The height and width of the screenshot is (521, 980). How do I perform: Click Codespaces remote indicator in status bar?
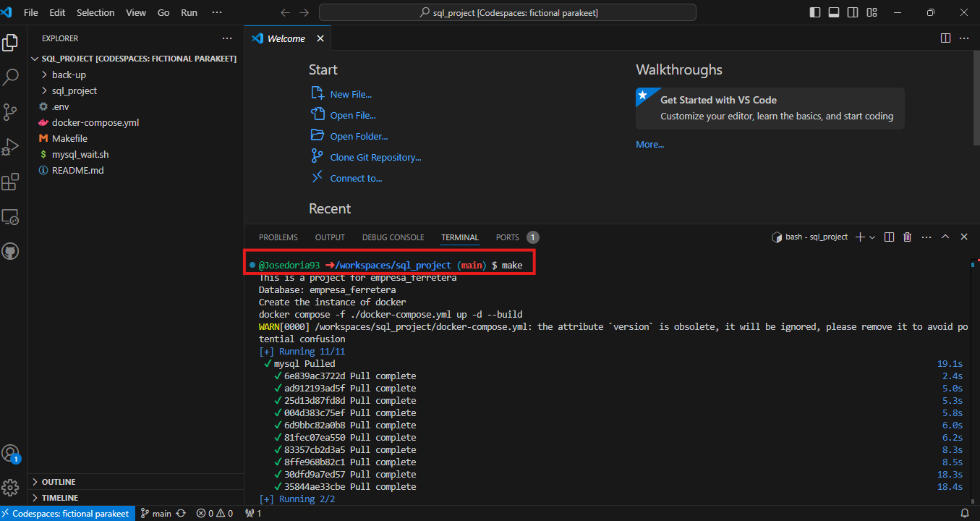[x=68, y=513]
